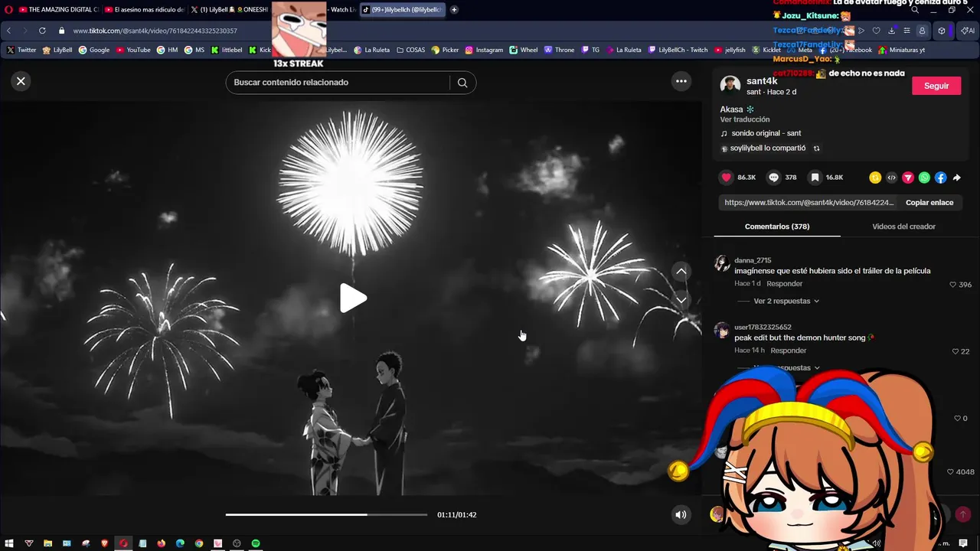The height and width of the screenshot is (551, 980).
Task: Mute the video with speaker icon
Action: [681, 515]
